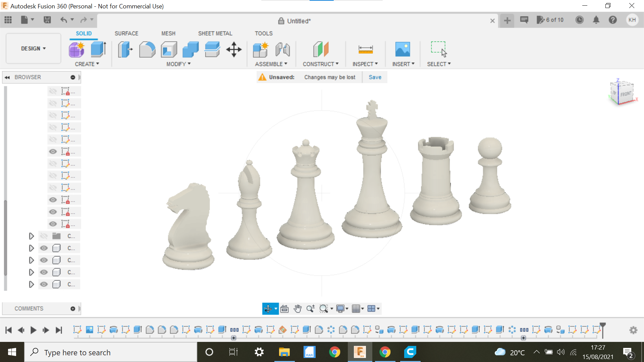644x362 pixels.
Task: Hide the first visible body in the Browser
Action: 44,248
